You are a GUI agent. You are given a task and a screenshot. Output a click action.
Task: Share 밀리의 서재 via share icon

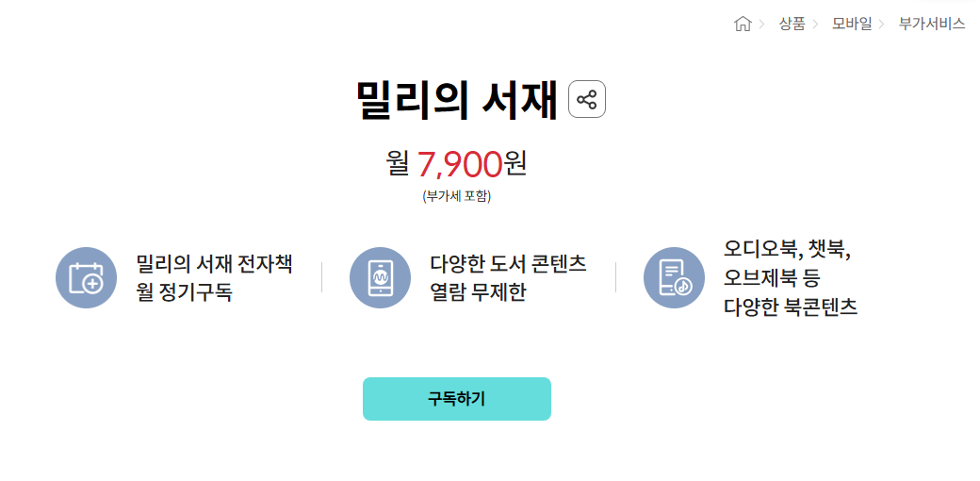click(x=587, y=99)
